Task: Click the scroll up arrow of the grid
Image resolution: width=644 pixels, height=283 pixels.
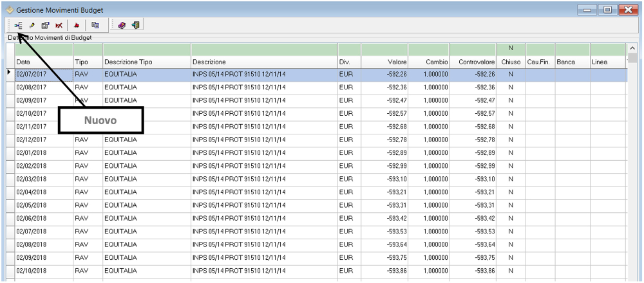Action: [x=632, y=49]
